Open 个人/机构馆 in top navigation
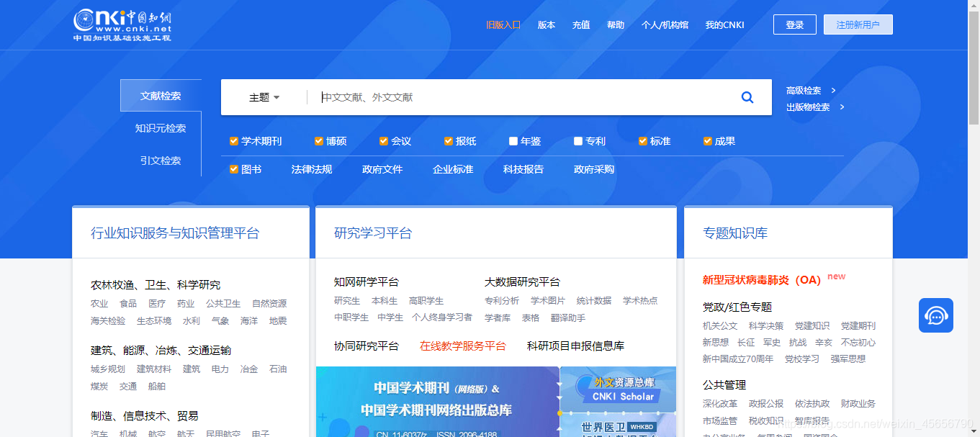980x437 pixels. pyautogui.click(x=665, y=24)
